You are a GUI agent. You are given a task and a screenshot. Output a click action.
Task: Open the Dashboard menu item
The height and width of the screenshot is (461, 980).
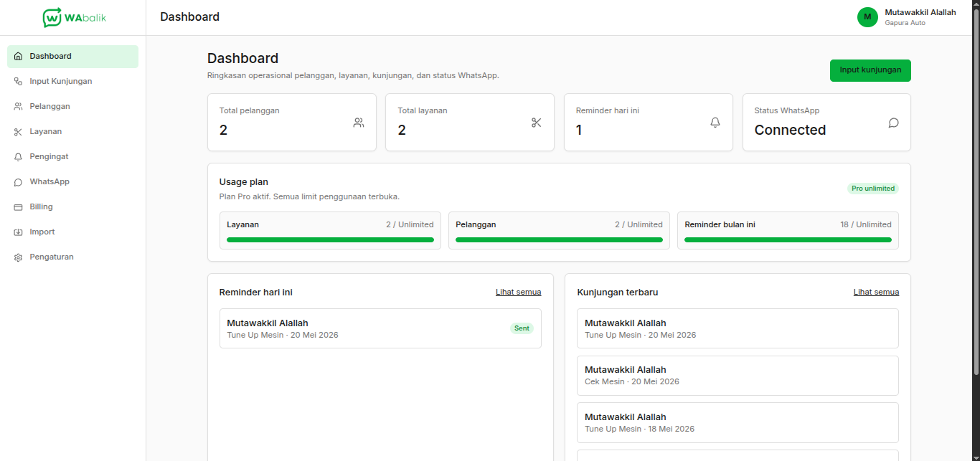point(72,57)
